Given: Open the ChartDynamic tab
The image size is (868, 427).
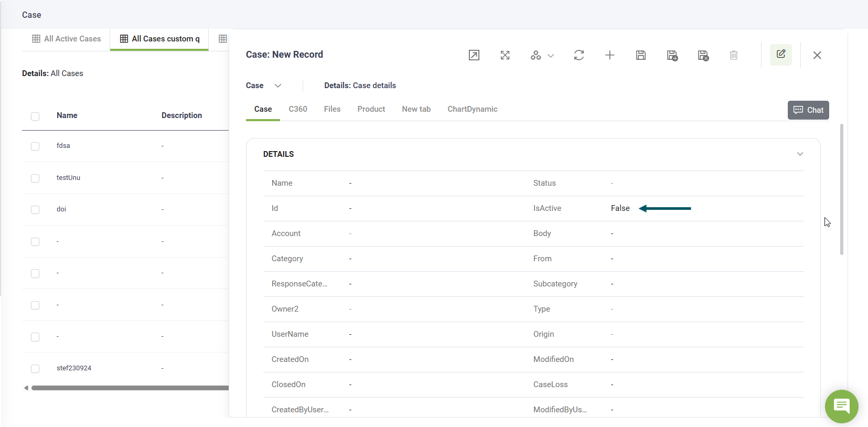Looking at the screenshot, I should (x=472, y=109).
